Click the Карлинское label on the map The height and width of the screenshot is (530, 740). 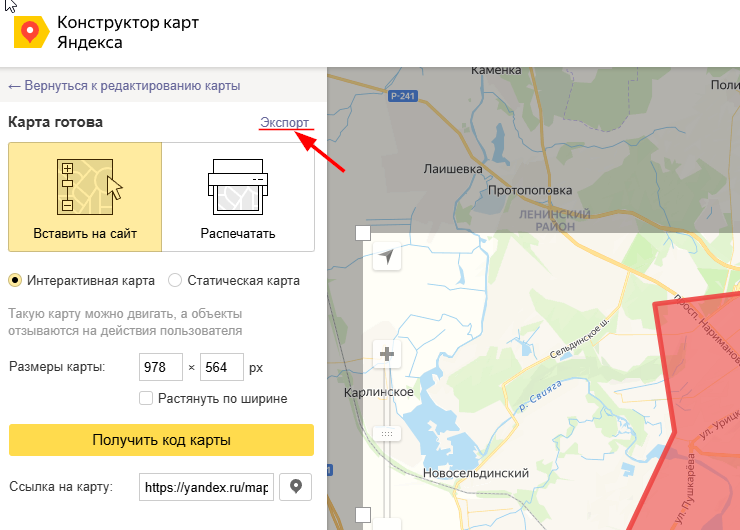[378, 392]
